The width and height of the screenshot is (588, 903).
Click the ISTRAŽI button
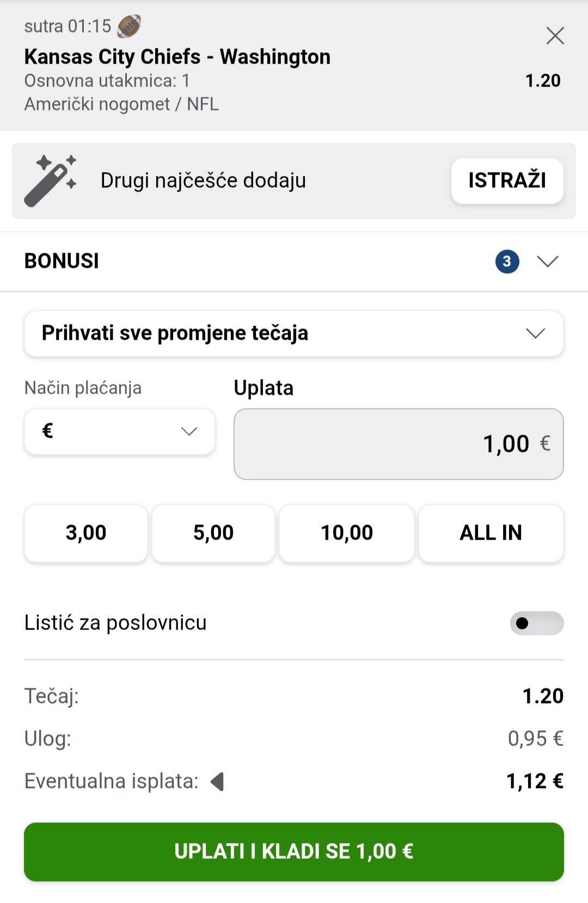(x=507, y=181)
